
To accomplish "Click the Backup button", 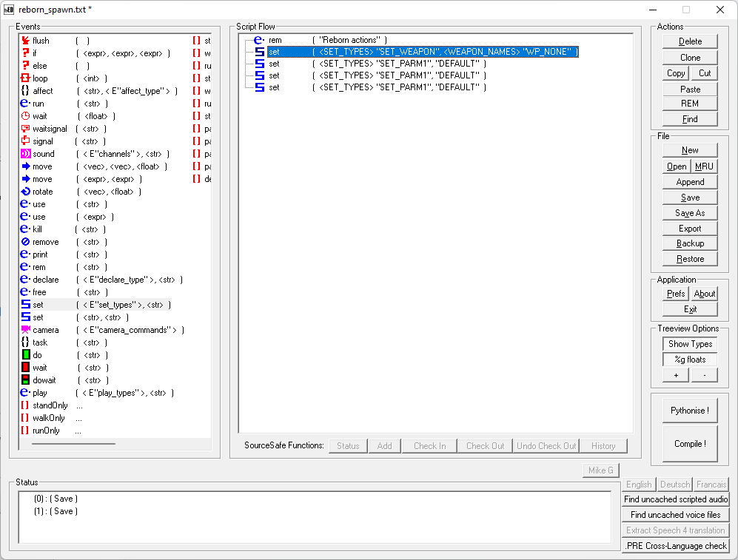I will [x=690, y=243].
